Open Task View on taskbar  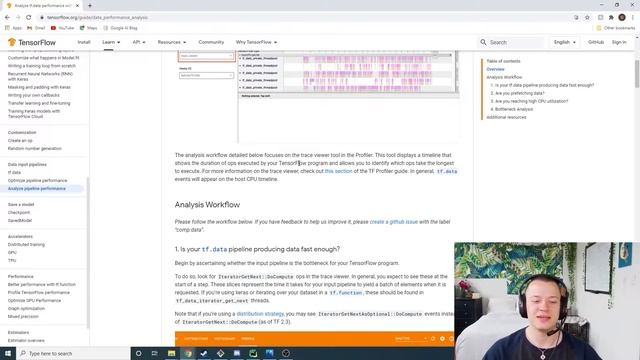coord(155,353)
